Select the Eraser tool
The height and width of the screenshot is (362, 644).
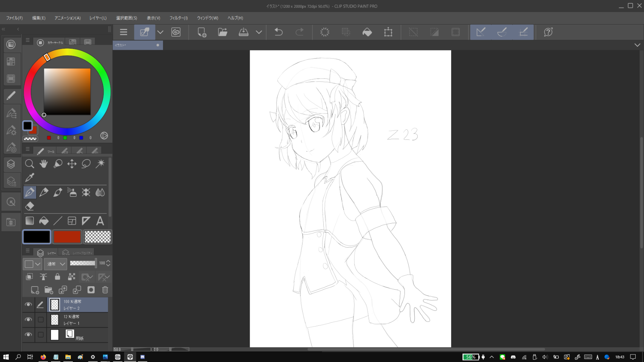coord(29,206)
